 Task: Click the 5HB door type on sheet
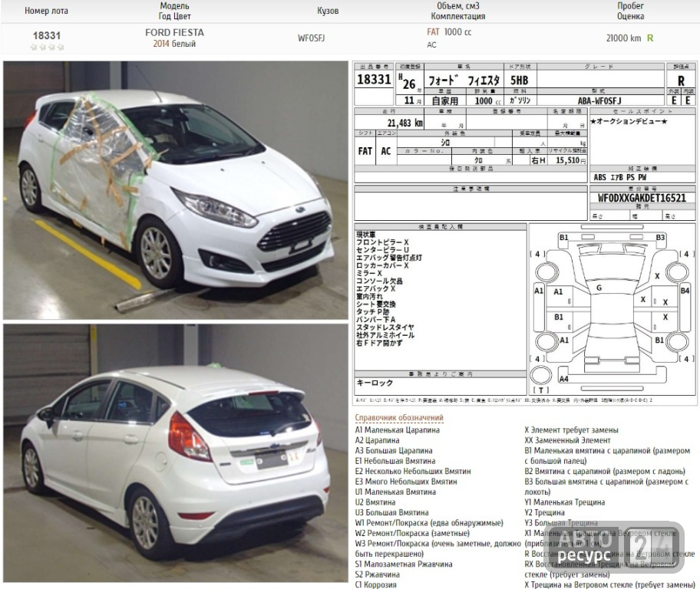[519, 81]
